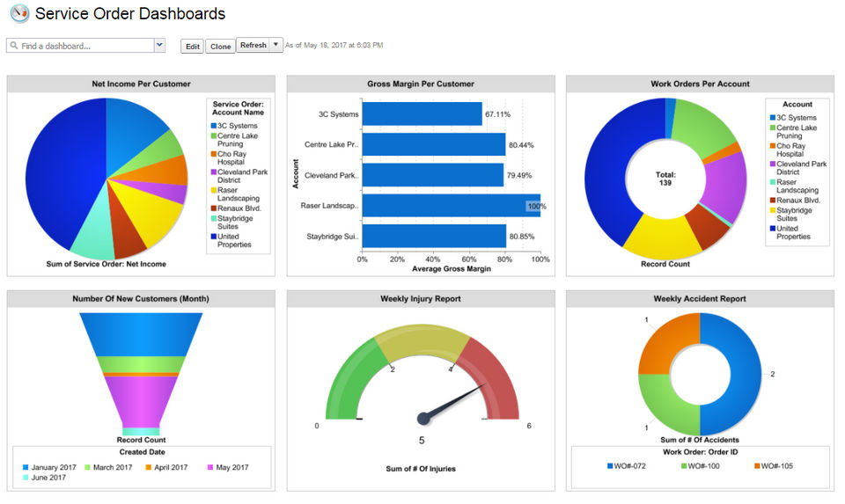
Task: Open the Gross Margin Per Customer panel header
Action: pyautogui.click(x=421, y=84)
